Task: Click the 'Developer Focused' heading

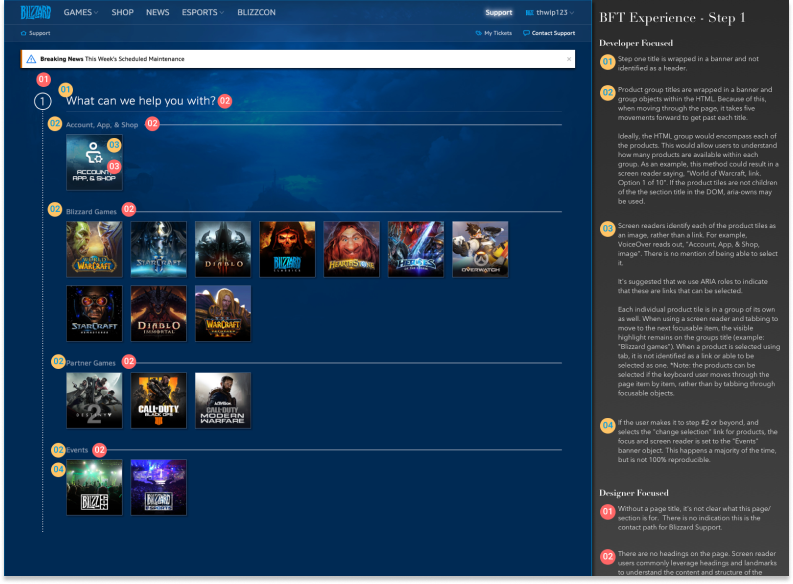Action: 636,43
